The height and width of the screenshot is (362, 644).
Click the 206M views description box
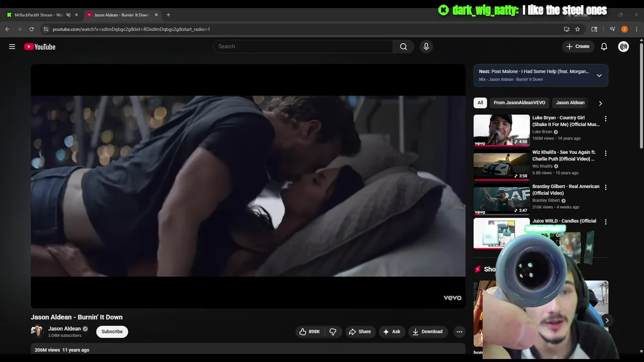point(248,349)
